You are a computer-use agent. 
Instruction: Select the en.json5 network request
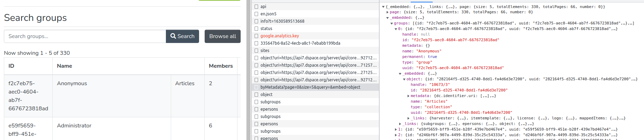[x=268, y=14]
